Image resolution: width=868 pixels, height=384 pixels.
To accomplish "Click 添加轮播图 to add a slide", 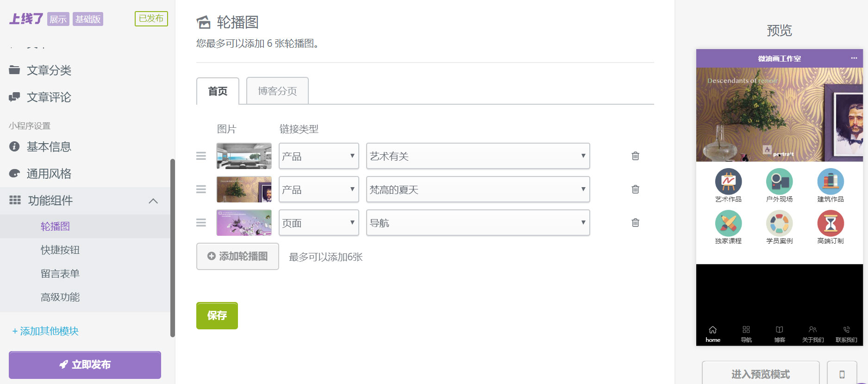I will (237, 256).
